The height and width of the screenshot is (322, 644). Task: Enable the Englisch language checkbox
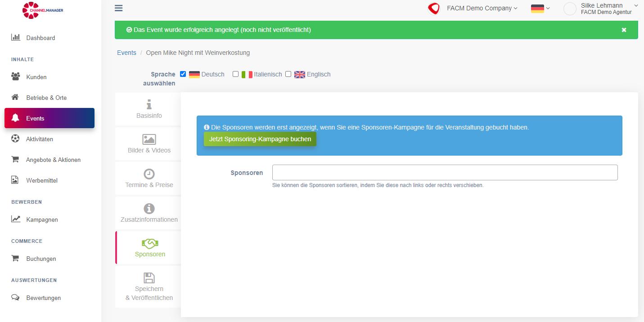point(288,74)
